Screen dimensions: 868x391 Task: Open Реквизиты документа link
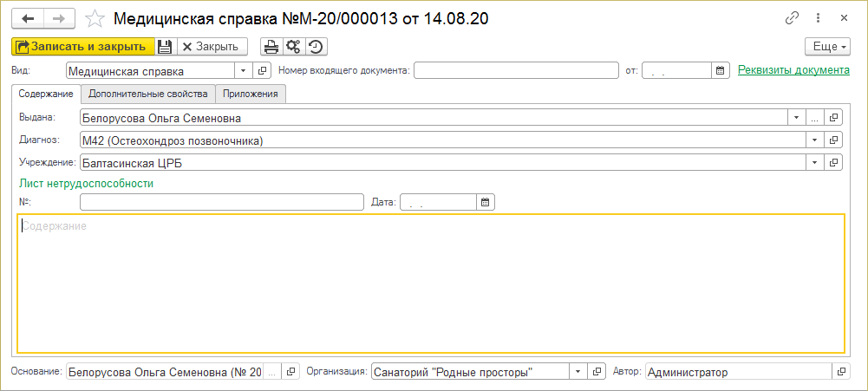pos(793,70)
